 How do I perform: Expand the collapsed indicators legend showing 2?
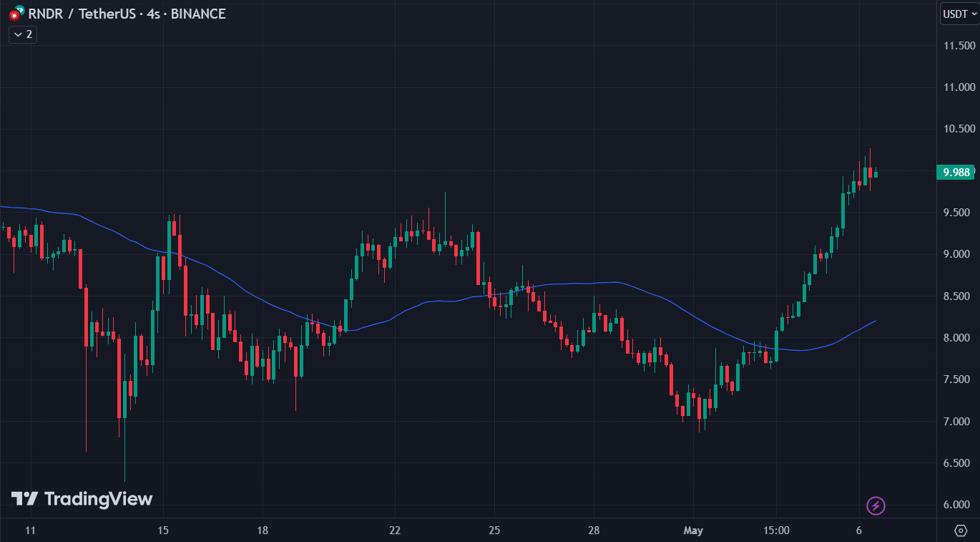(x=22, y=34)
